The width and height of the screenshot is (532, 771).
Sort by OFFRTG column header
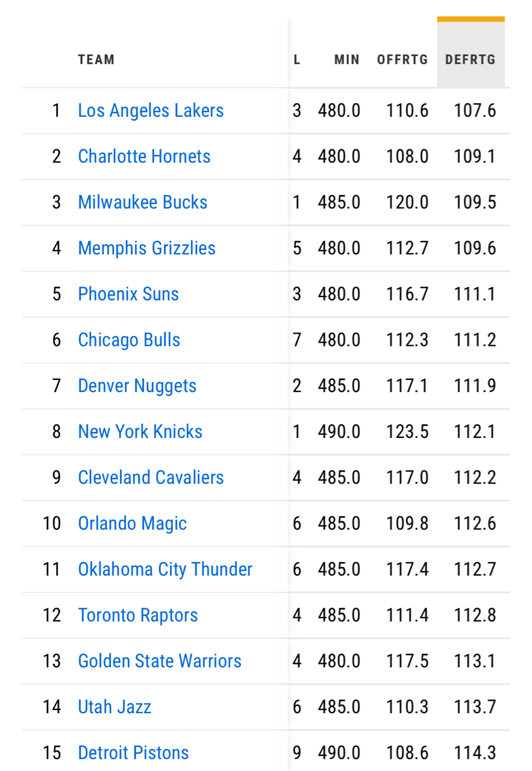pos(402,59)
